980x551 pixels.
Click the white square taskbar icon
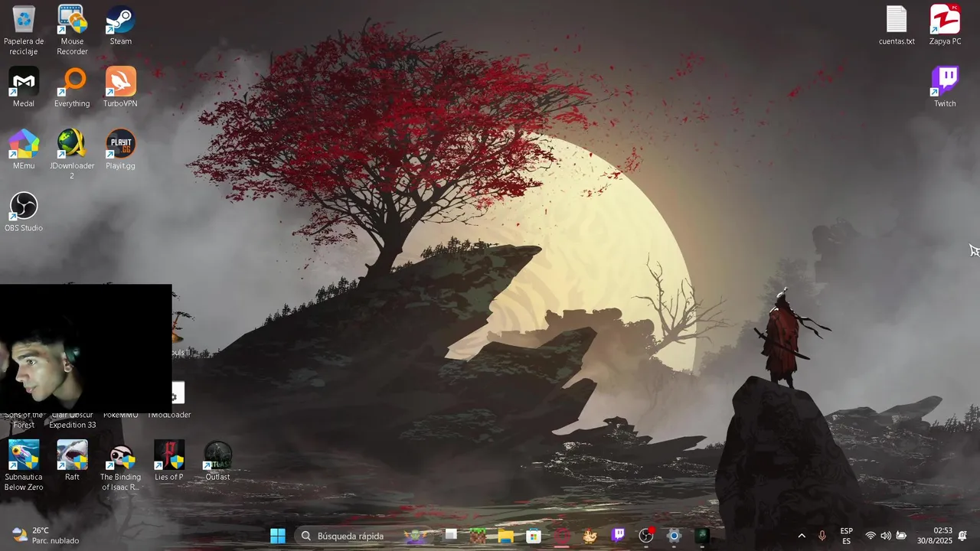(x=451, y=536)
